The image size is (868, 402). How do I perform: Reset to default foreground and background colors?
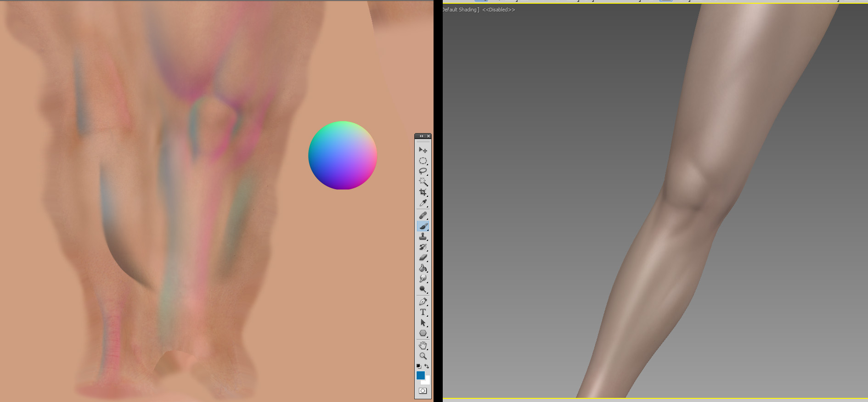pos(418,366)
